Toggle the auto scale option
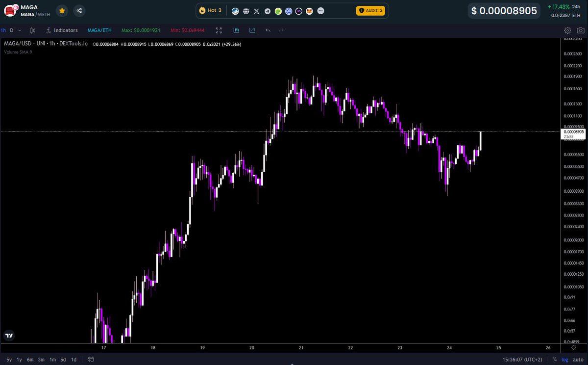 [x=578, y=360]
